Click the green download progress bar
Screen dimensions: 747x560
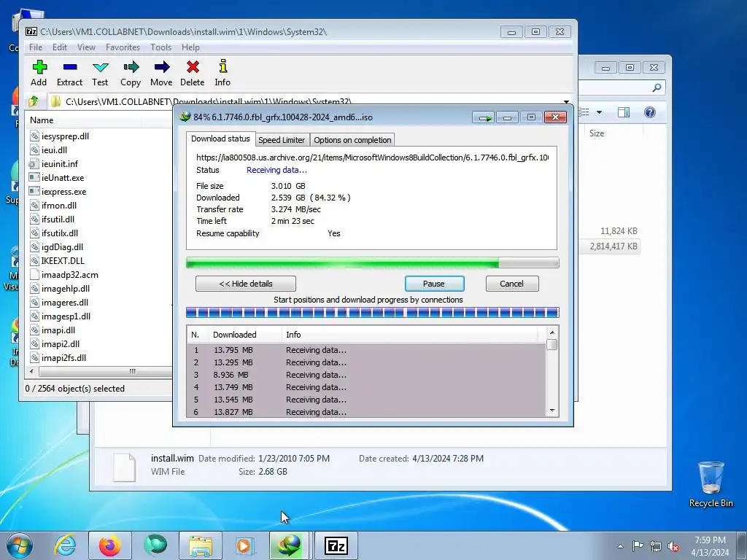tap(372, 262)
